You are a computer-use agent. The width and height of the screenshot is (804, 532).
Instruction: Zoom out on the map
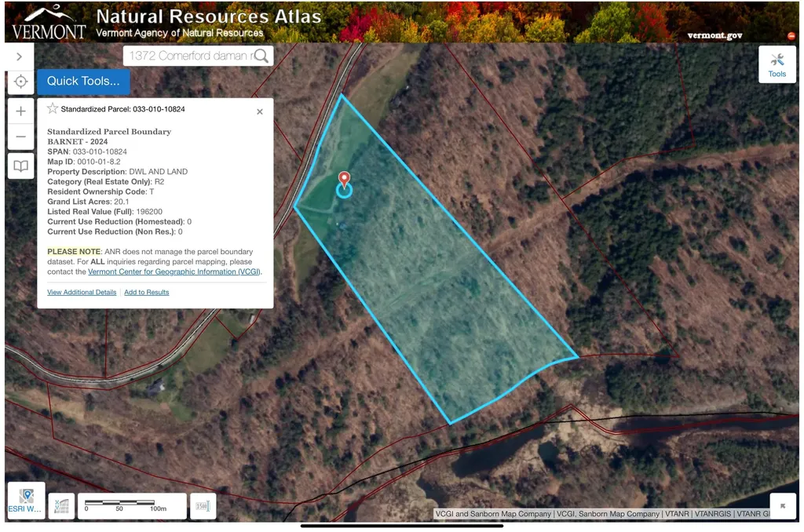tap(20, 136)
